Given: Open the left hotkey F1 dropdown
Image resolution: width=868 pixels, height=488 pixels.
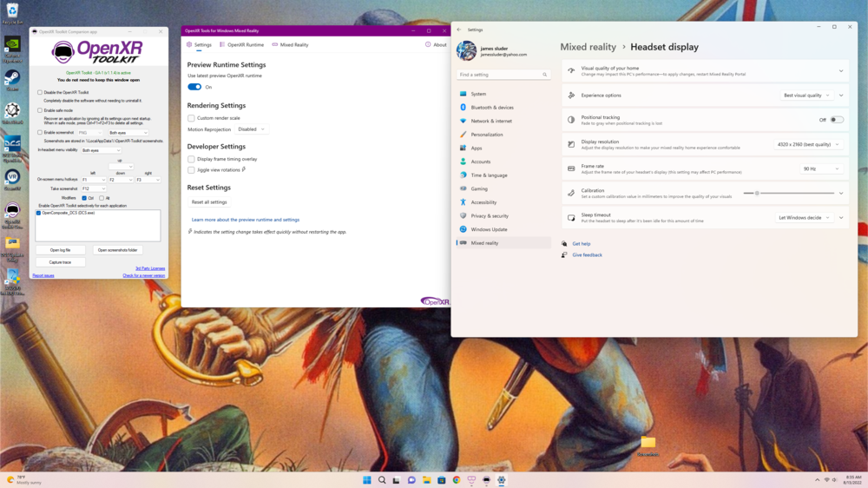Looking at the screenshot, I should (94, 180).
